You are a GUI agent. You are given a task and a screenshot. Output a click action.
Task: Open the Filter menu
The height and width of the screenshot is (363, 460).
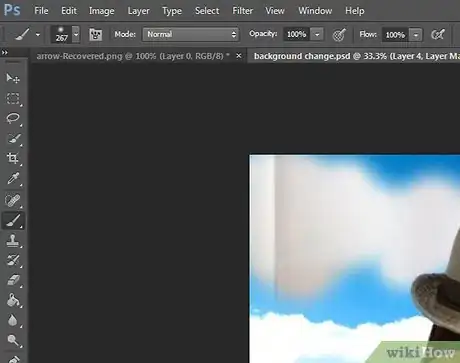point(242,11)
